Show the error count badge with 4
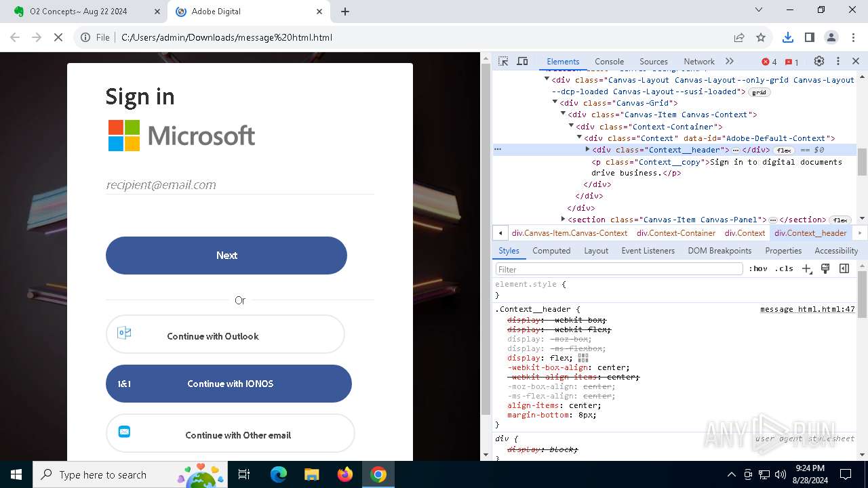This screenshot has height=488, width=868. click(x=769, y=62)
